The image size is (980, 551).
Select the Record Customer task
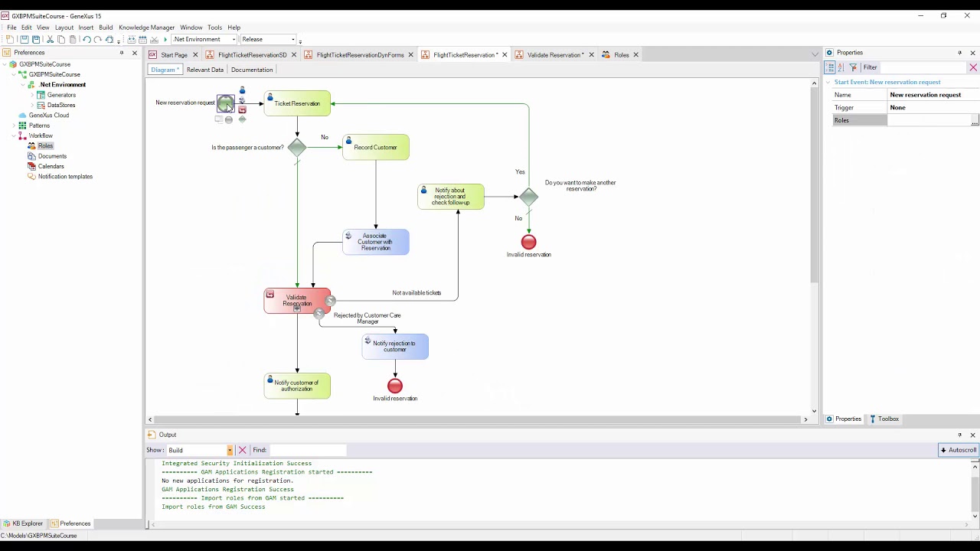pos(376,148)
